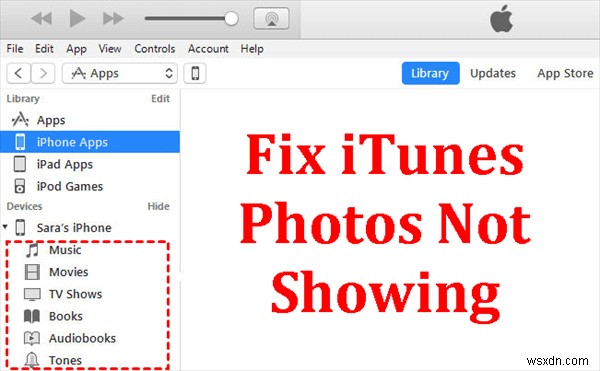
Task: Click the Apple logo in header
Action: [x=501, y=18]
